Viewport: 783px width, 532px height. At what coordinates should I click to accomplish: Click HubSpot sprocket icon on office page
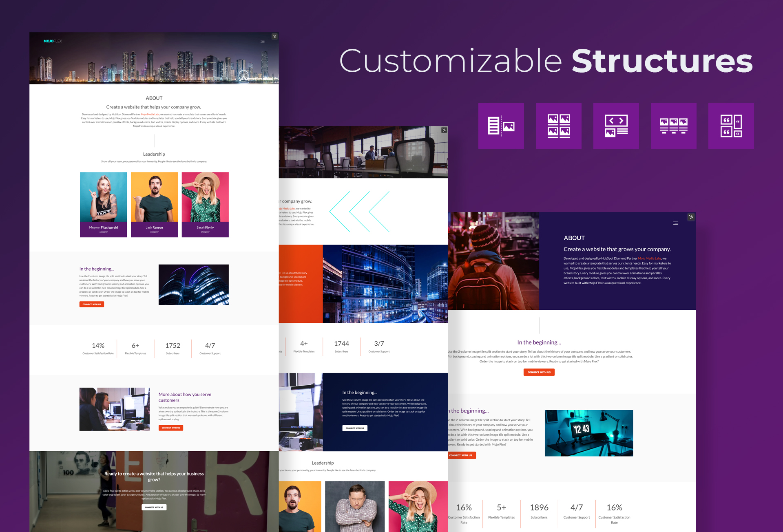(x=444, y=130)
